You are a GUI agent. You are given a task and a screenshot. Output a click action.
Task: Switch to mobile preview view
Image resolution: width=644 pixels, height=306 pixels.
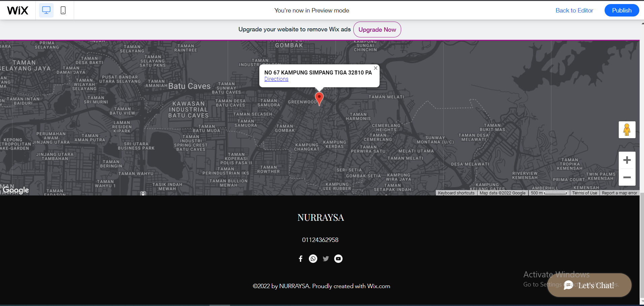click(63, 10)
